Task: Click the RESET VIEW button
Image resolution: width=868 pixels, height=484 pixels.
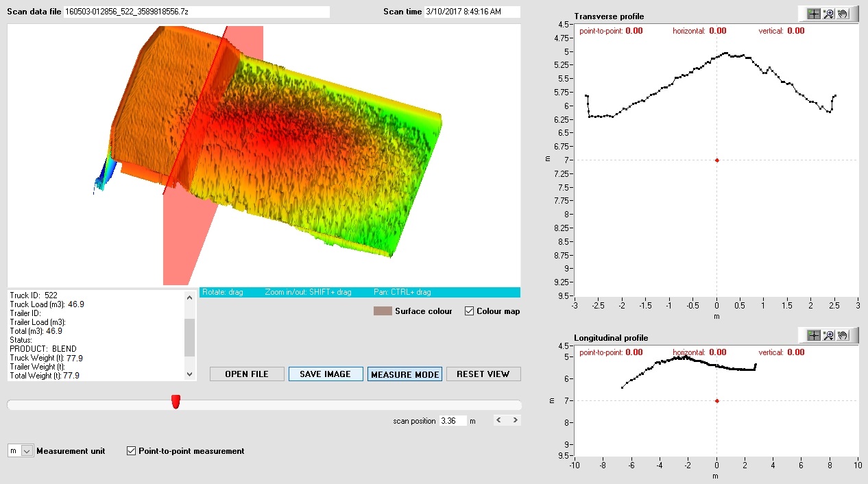Action: coord(483,374)
